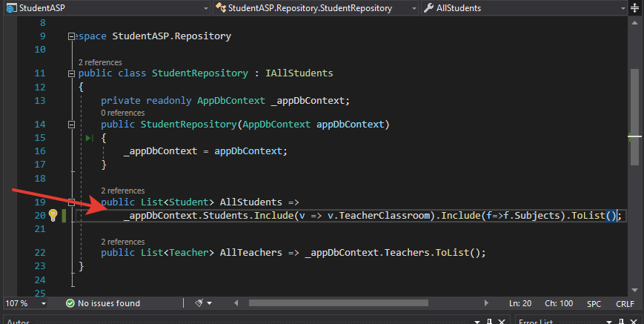This screenshot has height=324, width=644.
Task: Open '2 references' above AllTeachers property
Action: click(x=123, y=242)
